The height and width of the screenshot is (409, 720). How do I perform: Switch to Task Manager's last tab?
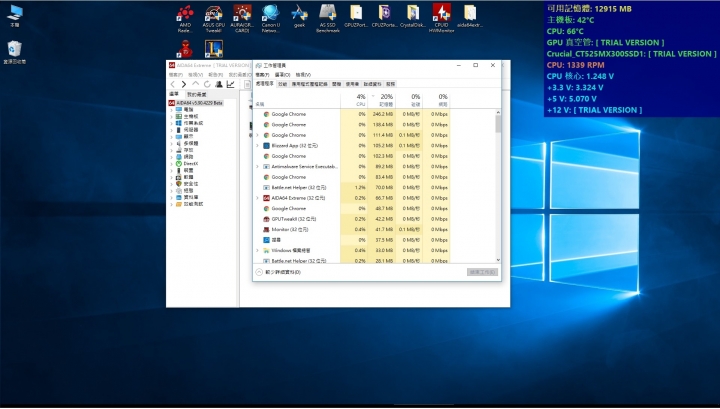(x=390, y=84)
